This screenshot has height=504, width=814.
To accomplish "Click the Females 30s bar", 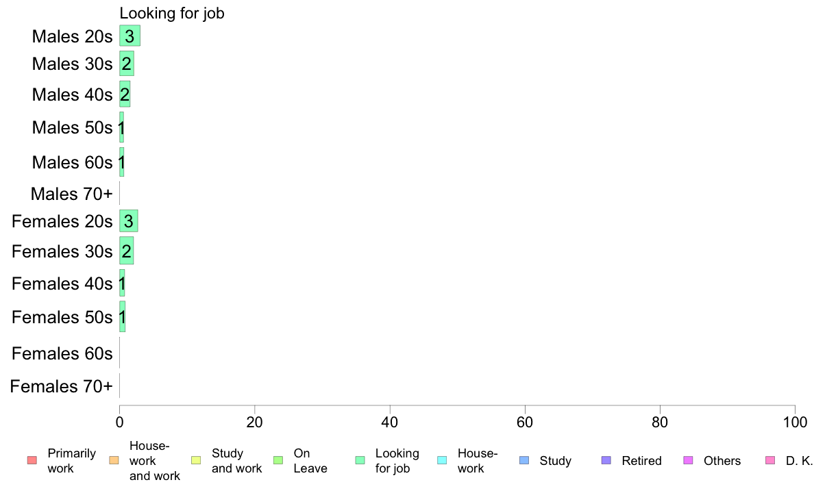I will click(x=126, y=251).
